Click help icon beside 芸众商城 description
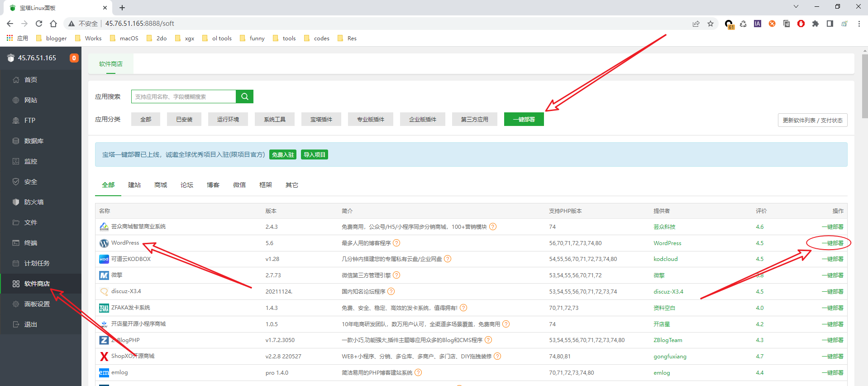The width and height of the screenshot is (868, 386). pos(493,227)
